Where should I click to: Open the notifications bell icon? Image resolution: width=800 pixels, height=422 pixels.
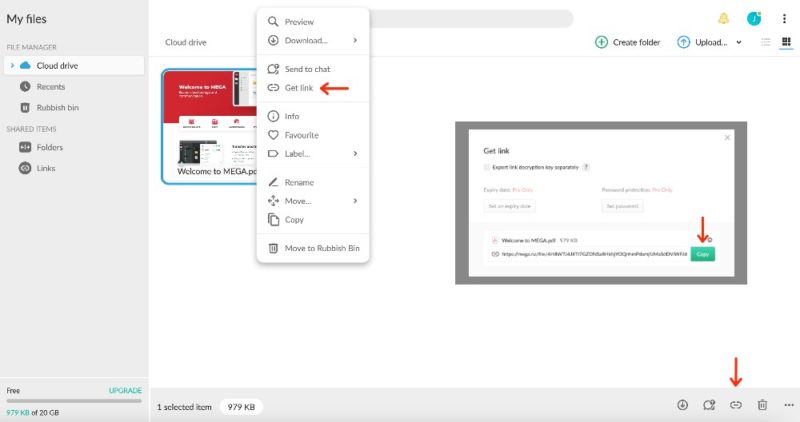coord(723,19)
